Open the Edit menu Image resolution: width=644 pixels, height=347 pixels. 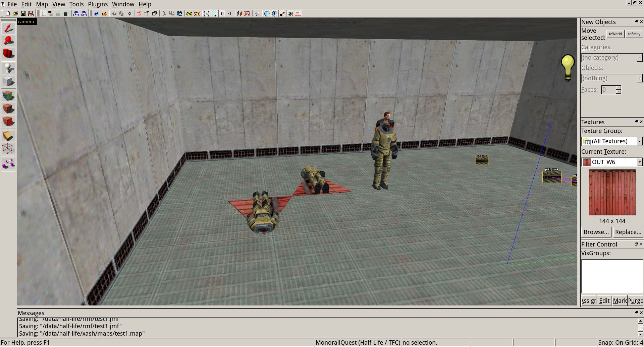pyautogui.click(x=26, y=4)
